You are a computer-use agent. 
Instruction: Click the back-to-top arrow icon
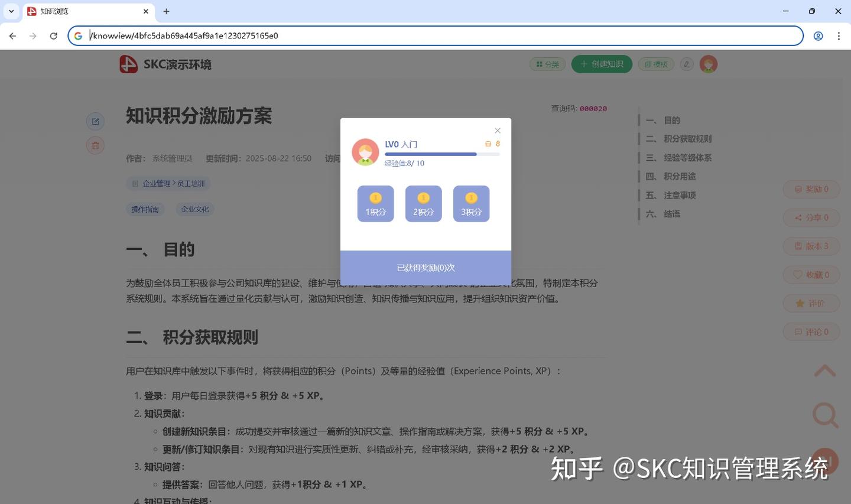click(x=825, y=371)
